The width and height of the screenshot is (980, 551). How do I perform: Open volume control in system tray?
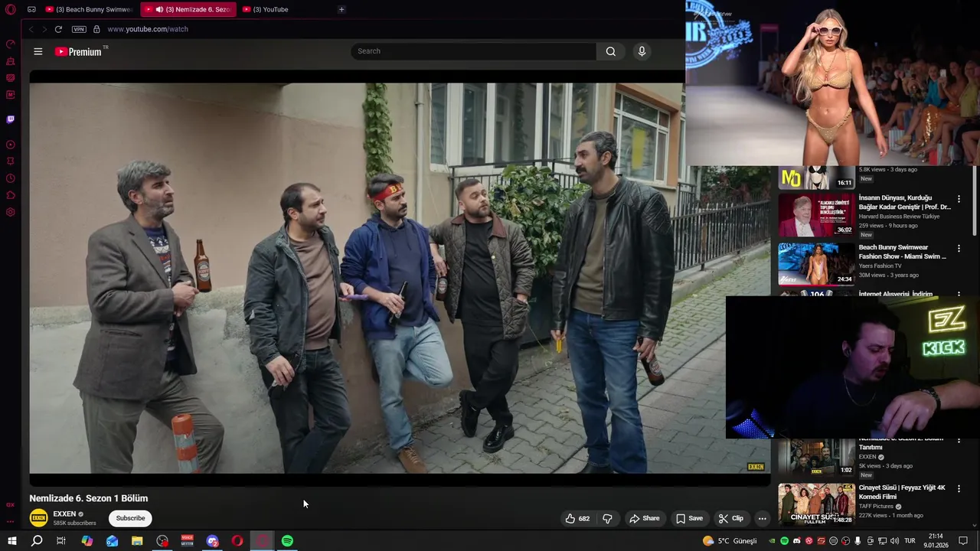coord(894,541)
